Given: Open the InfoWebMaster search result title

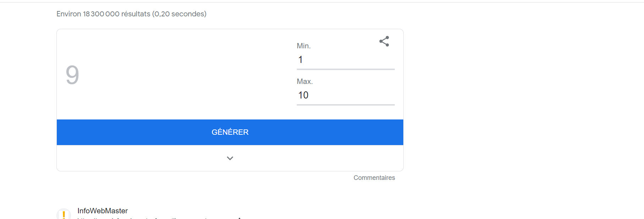Looking at the screenshot, I should 103,211.
